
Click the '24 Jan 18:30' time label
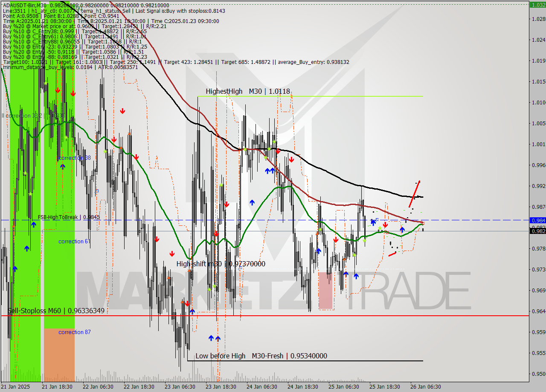coord(303,387)
